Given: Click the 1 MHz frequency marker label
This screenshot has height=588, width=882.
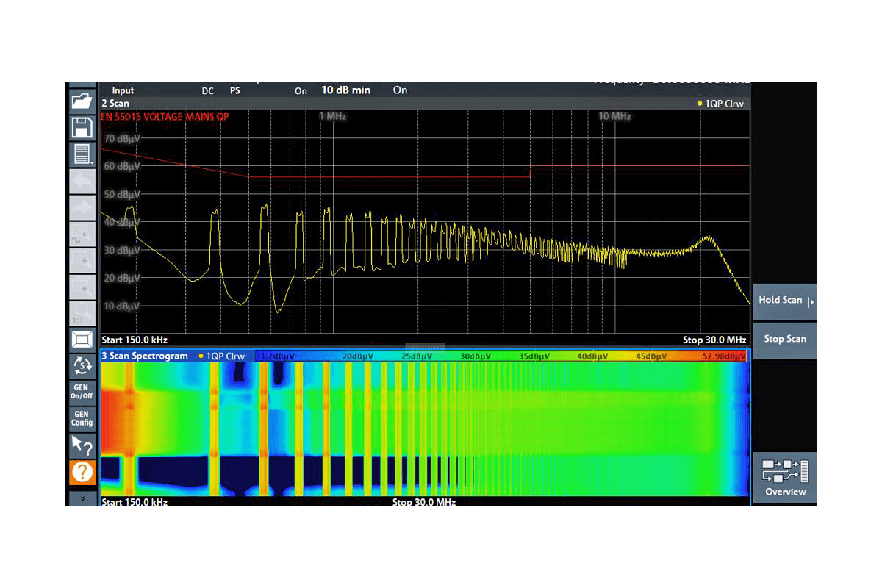Looking at the screenshot, I should coord(332,117).
